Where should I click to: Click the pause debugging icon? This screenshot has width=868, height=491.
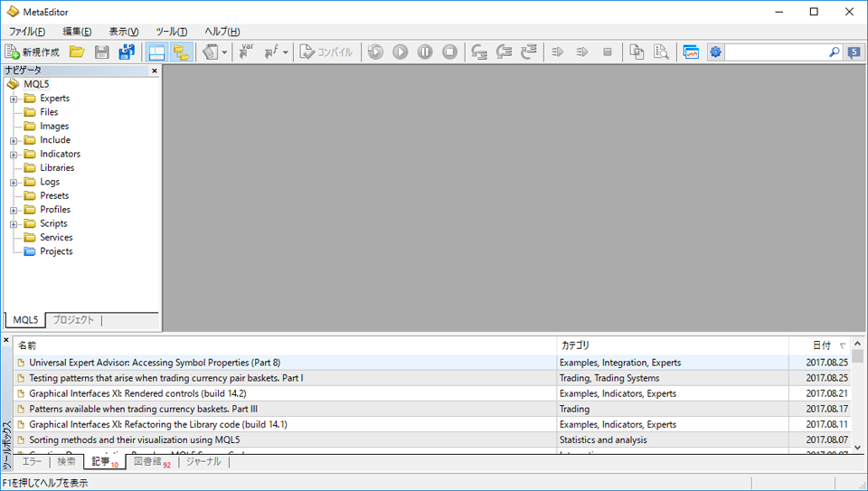[425, 52]
